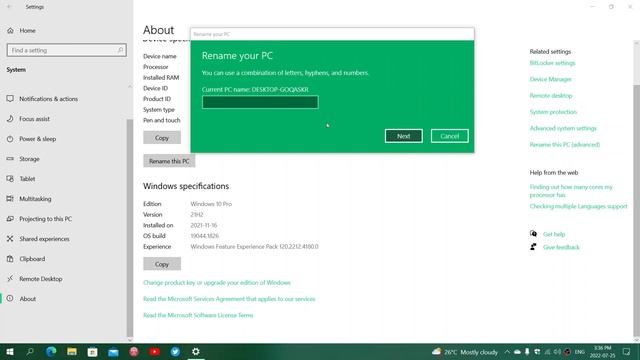Open Clipboard settings
The width and height of the screenshot is (640, 360).
tap(32, 259)
